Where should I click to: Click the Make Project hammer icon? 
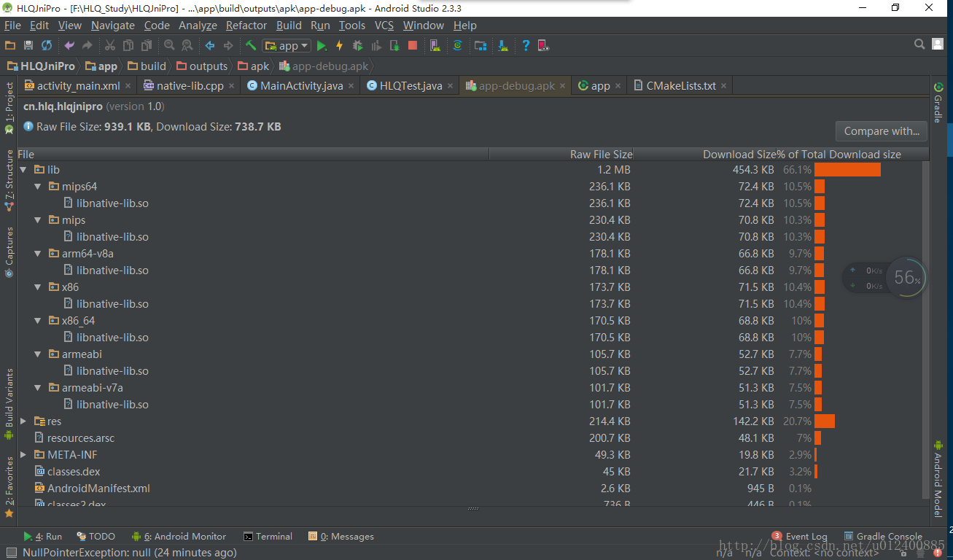click(250, 45)
